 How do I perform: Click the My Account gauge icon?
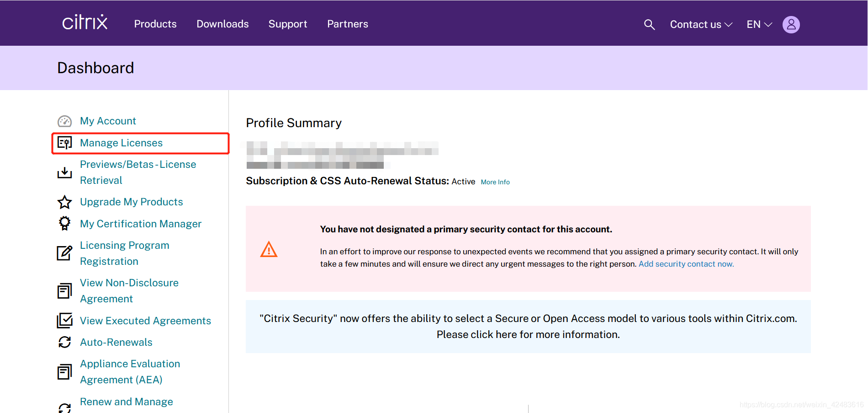64,121
